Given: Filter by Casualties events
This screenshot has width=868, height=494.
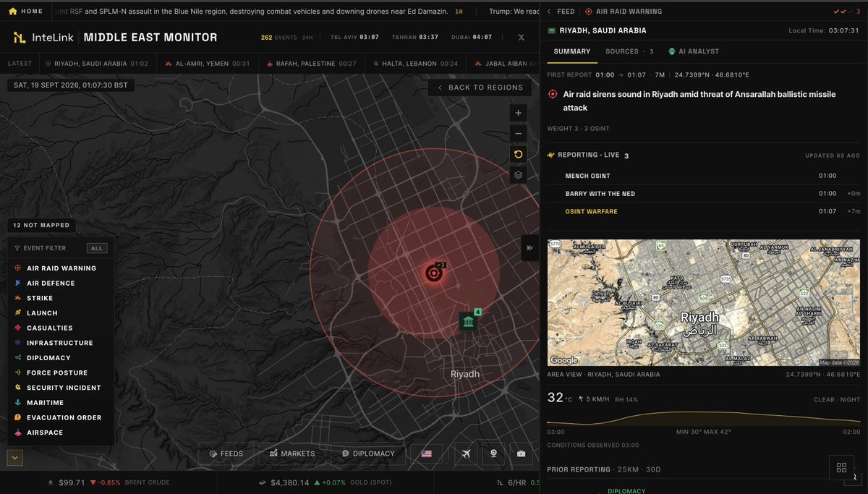Looking at the screenshot, I should [x=43, y=328].
